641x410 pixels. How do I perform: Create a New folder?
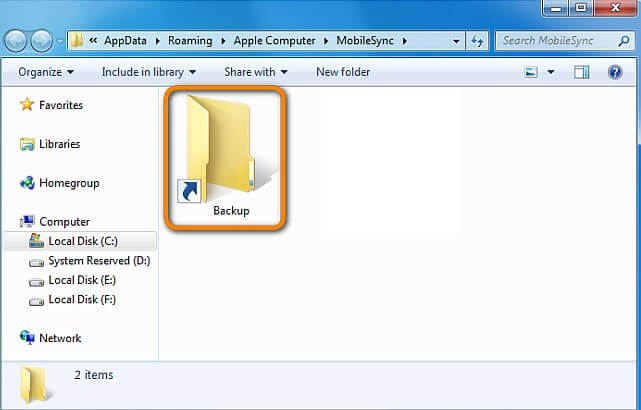(343, 72)
